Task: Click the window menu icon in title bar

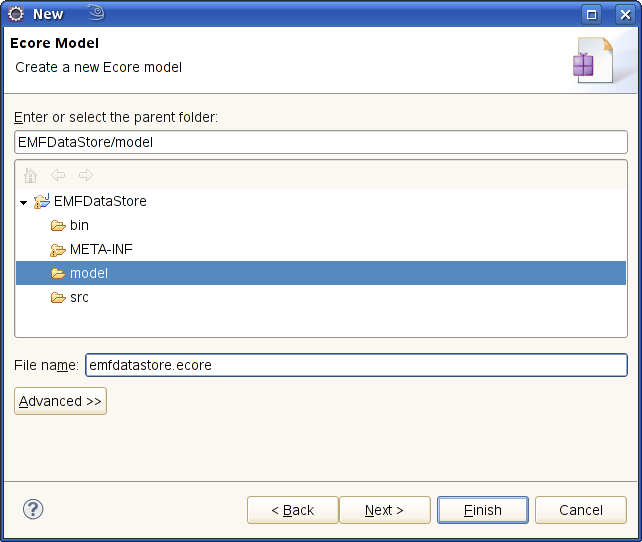Action: [16, 13]
